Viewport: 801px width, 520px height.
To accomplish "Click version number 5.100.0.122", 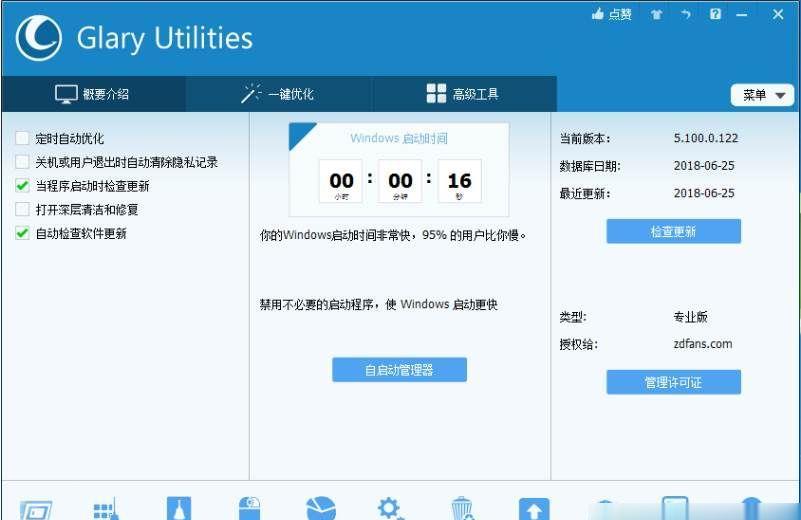I will (706, 138).
